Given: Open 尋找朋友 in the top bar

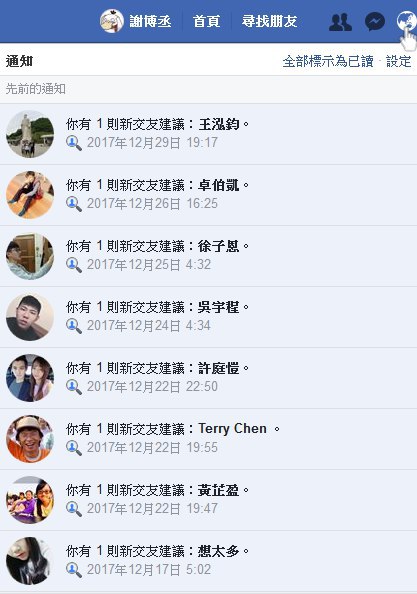Looking at the screenshot, I should [269, 21].
